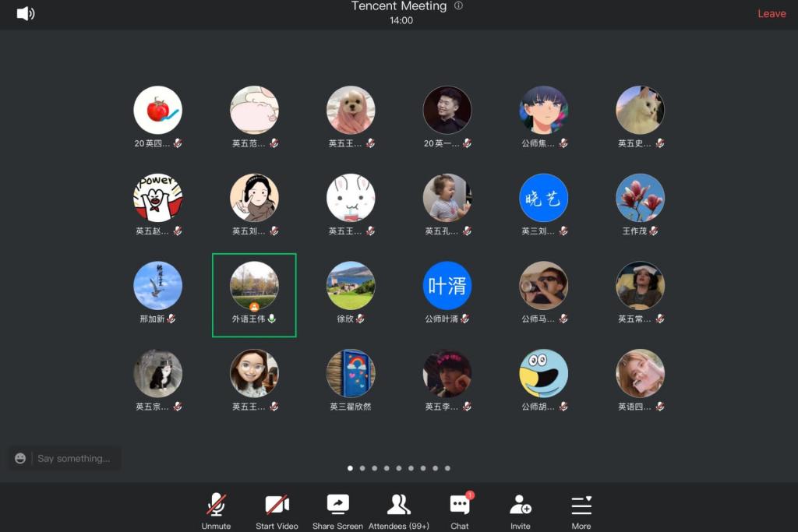The image size is (798, 532).
Task: Go to the second page dot
Action: coord(362,468)
